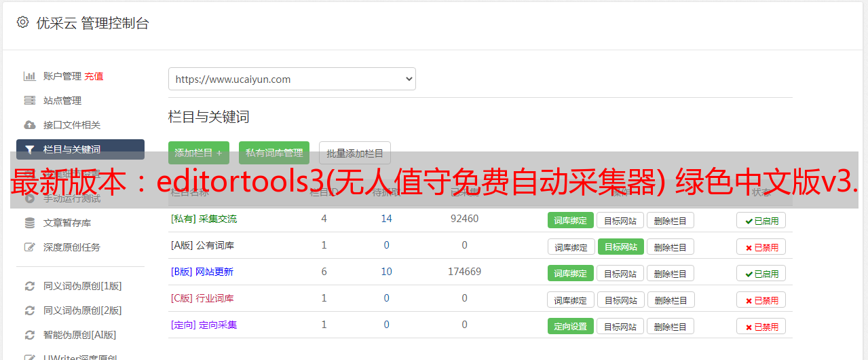Click the red X icon in 行业词库 status

coord(749,300)
